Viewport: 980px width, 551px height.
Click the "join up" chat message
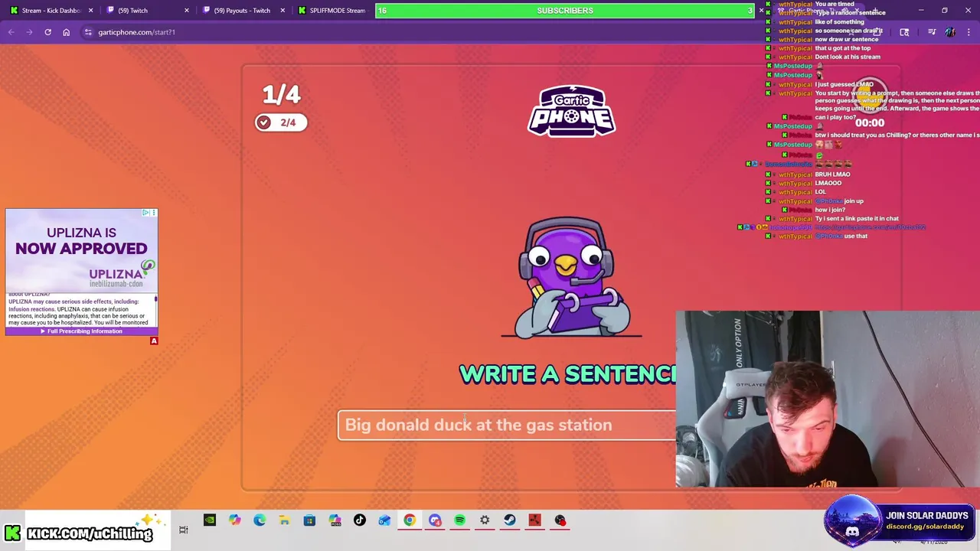pyautogui.click(x=854, y=201)
